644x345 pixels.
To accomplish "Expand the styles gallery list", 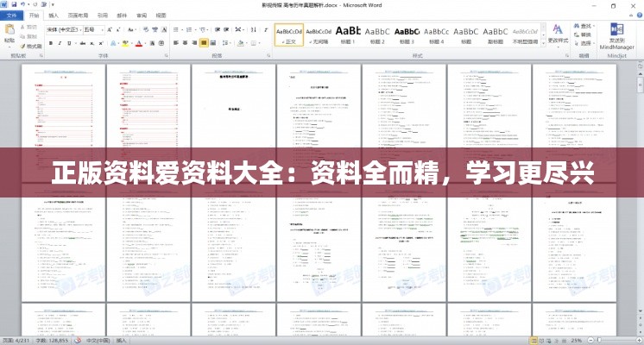I will [x=544, y=43].
